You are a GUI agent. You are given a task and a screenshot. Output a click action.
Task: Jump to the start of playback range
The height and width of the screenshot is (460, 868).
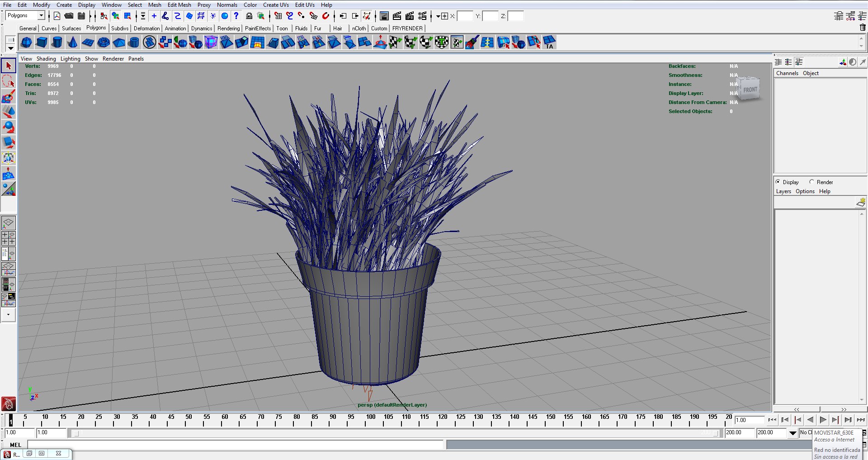(772, 420)
